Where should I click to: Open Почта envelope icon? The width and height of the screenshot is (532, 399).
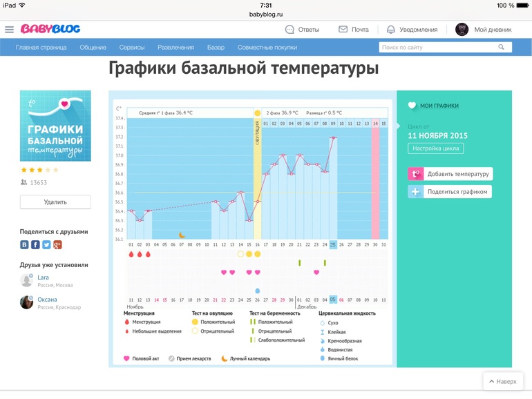click(x=343, y=30)
